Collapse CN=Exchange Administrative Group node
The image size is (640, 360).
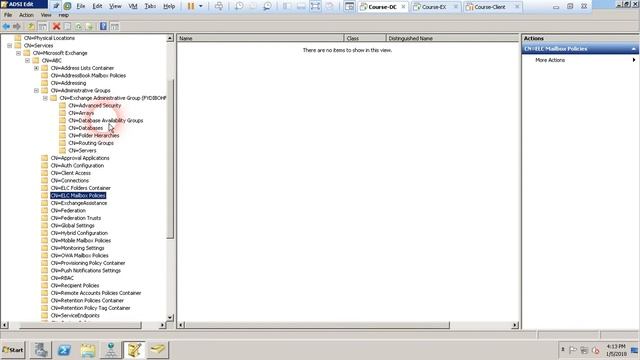coord(45,98)
